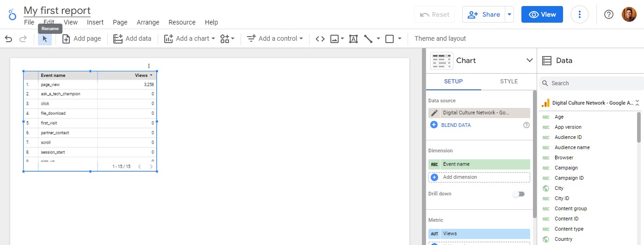Open the Add a chart dropdown

point(190,39)
